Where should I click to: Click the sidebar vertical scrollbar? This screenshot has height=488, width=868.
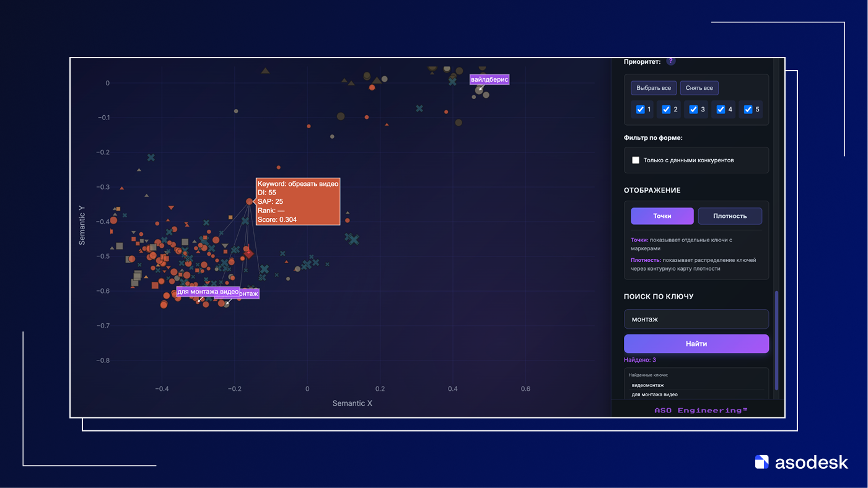pos(777,339)
